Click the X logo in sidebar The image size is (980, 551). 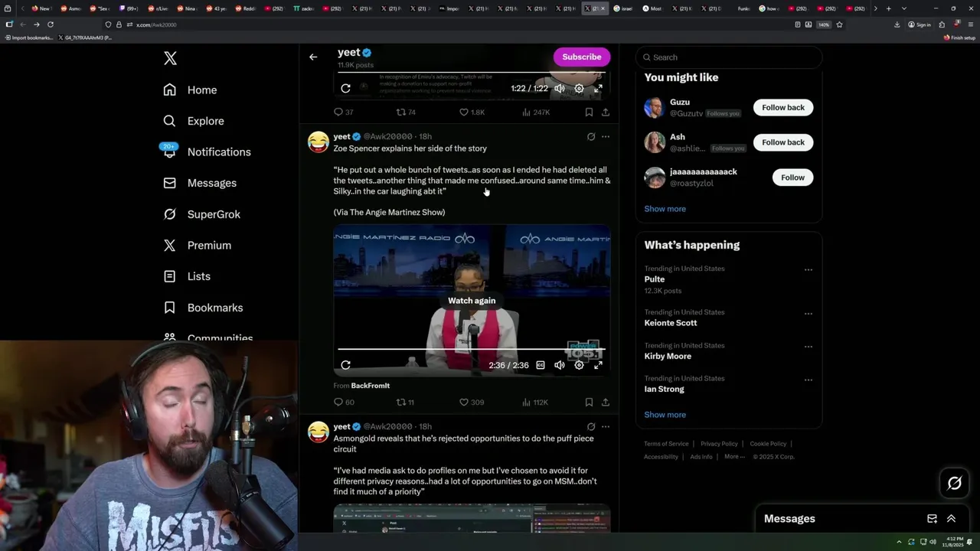pyautogui.click(x=170, y=58)
